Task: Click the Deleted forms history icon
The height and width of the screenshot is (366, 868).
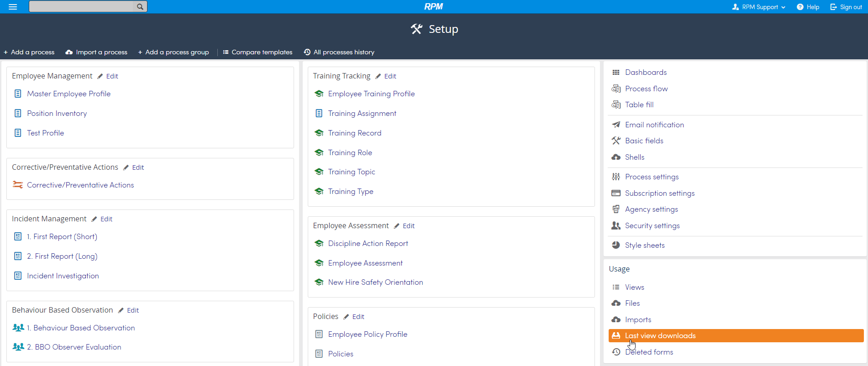Action: [616, 352]
